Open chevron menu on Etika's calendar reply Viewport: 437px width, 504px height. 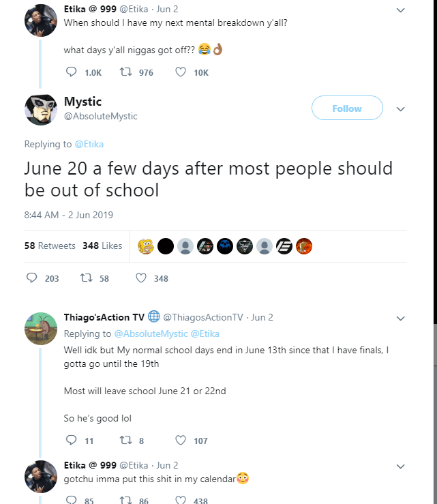(x=400, y=466)
